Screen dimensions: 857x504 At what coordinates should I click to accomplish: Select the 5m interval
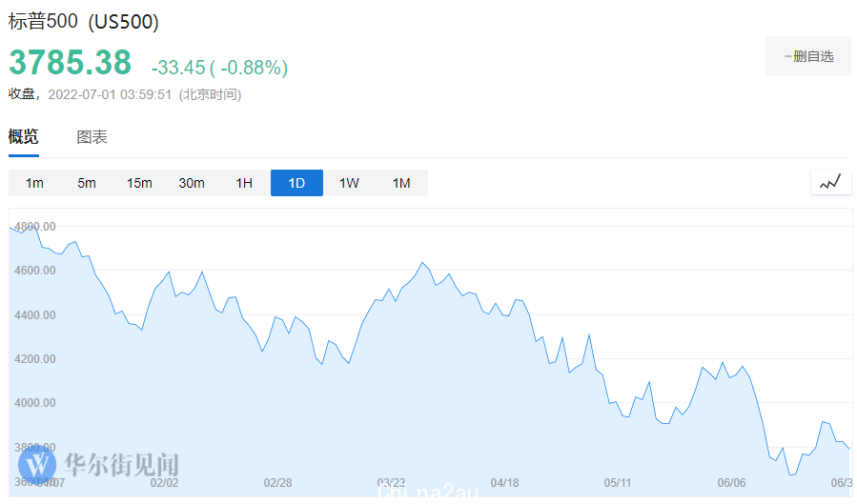(87, 183)
